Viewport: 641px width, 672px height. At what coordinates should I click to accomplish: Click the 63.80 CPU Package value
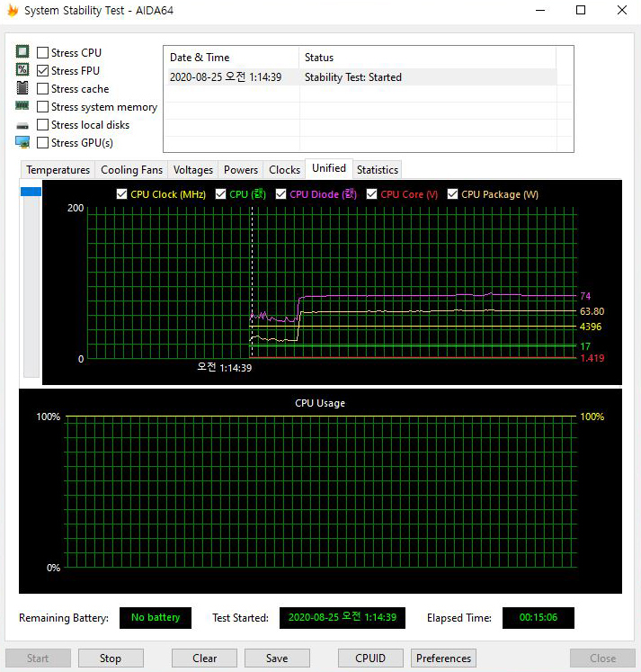click(x=592, y=311)
